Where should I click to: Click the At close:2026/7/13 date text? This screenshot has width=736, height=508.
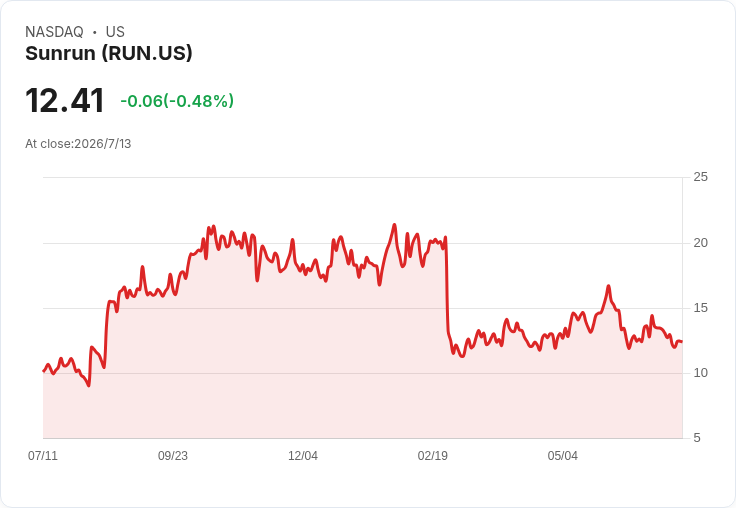(78, 144)
